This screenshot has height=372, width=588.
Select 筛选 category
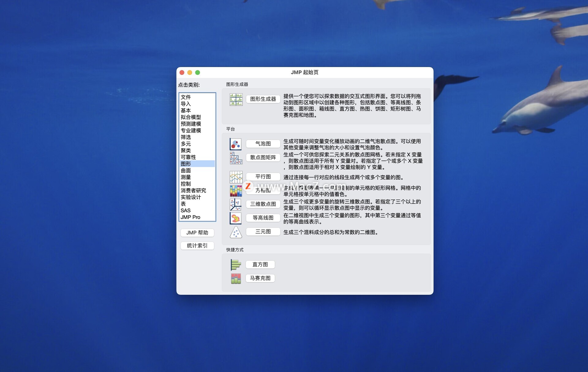point(197,137)
